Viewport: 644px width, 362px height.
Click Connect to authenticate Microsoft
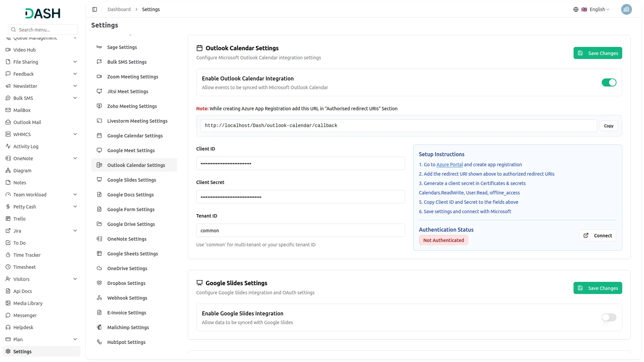(x=597, y=236)
